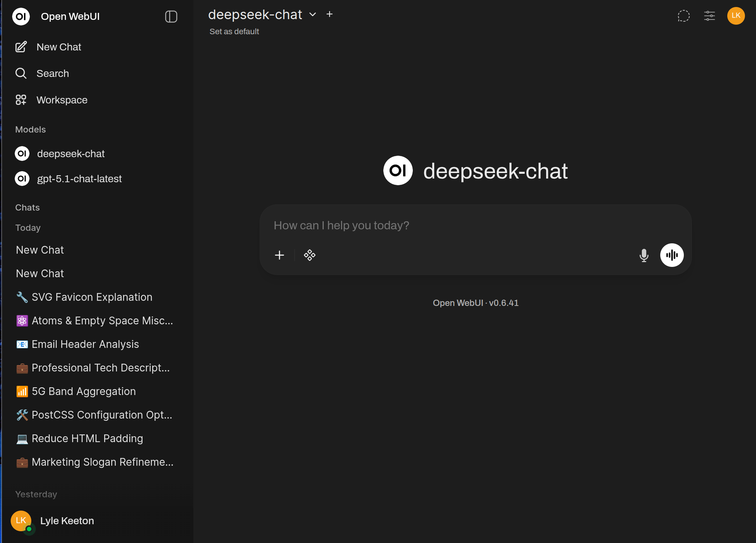Screen dimensions: 756x543
Task: Select gpt-5.1-chat-latest from the Models list
Action: pos(80,179)
